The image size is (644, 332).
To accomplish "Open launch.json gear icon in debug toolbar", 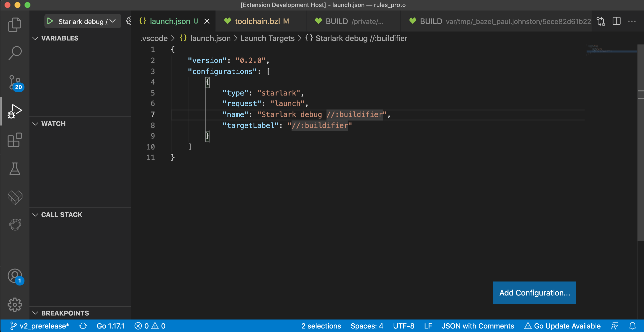I will point(129,21).
